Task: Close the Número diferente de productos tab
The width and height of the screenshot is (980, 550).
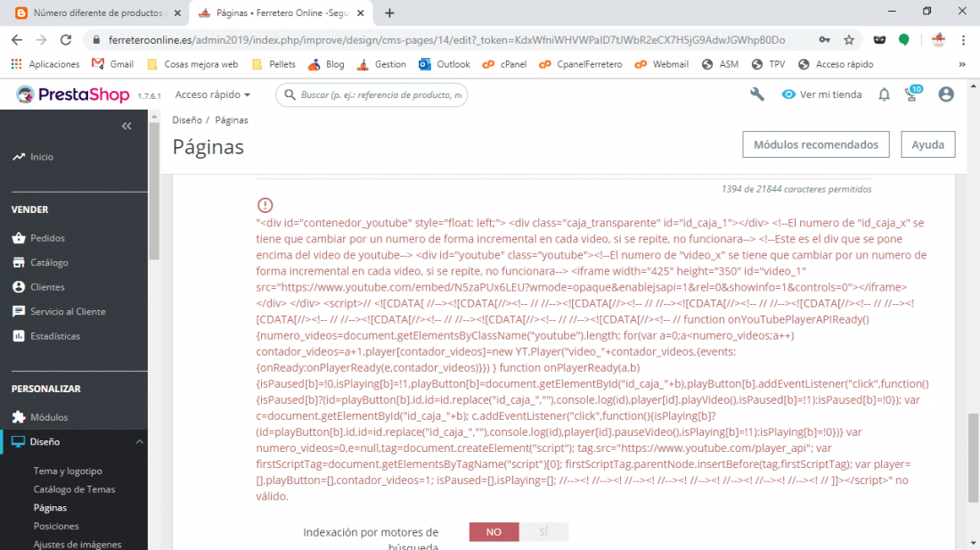Action: pos(177,12)
